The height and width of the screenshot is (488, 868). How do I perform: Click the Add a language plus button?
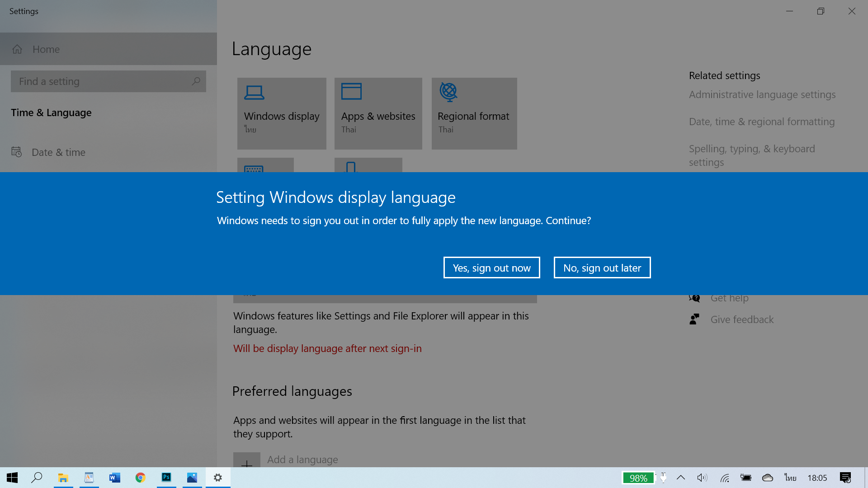pyautogui.click(x=247, y=460)
